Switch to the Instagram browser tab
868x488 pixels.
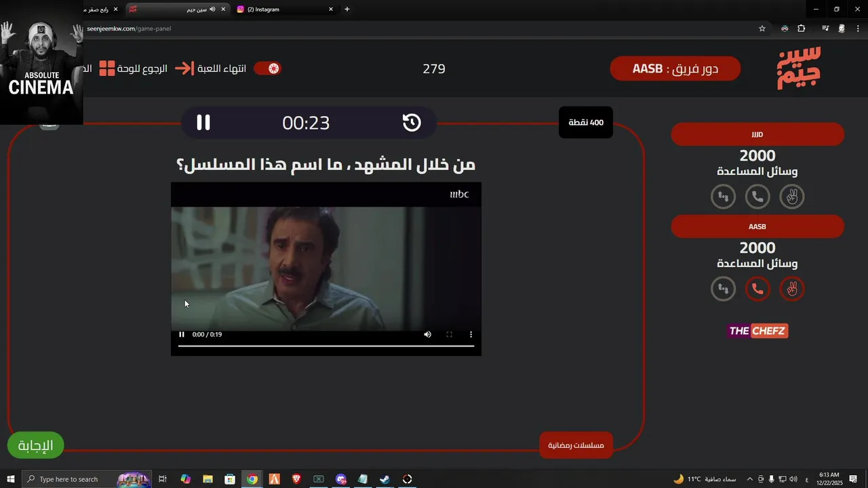click(x=285, y=9)
